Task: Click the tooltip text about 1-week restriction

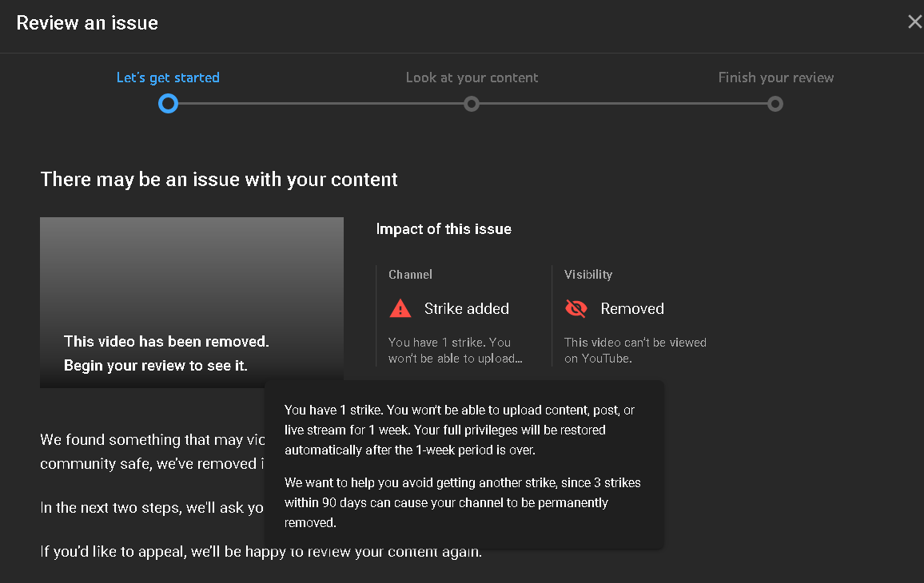Action: coord(459,430)
